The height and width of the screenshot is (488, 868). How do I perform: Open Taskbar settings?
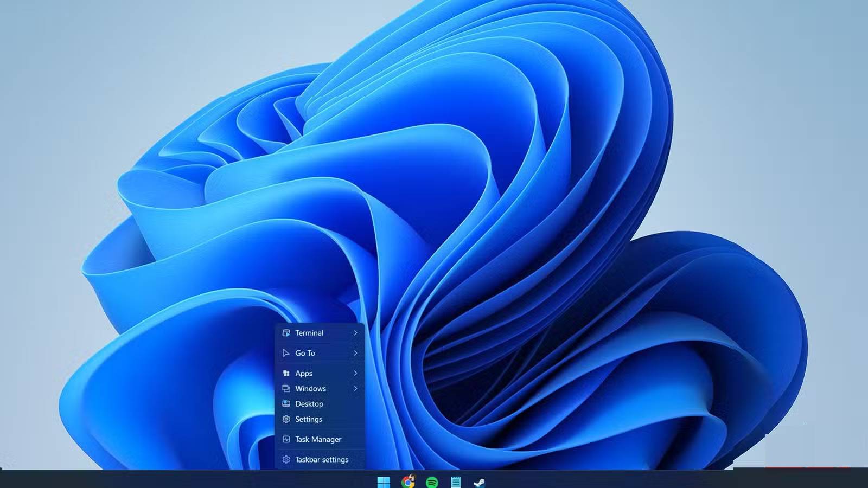[321, 459]
